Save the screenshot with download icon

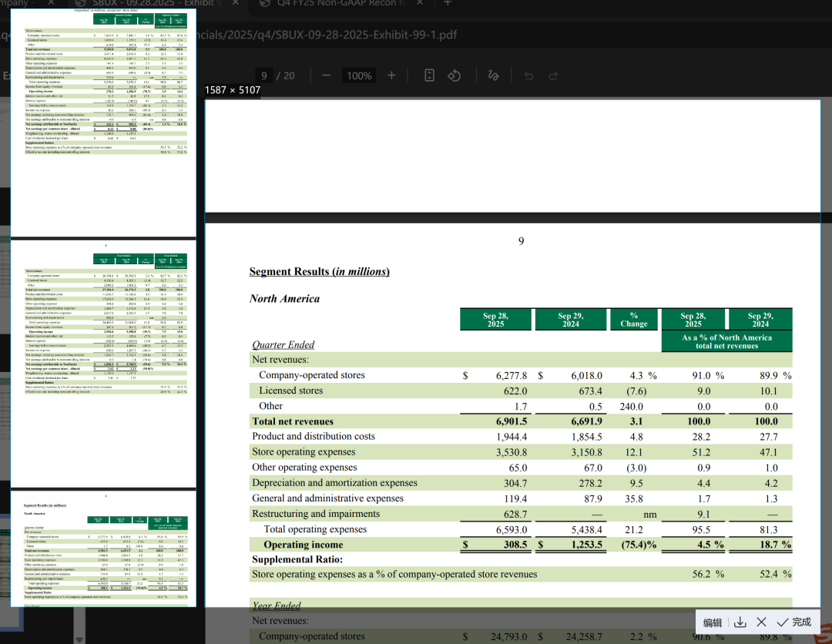tap(739, 622)
